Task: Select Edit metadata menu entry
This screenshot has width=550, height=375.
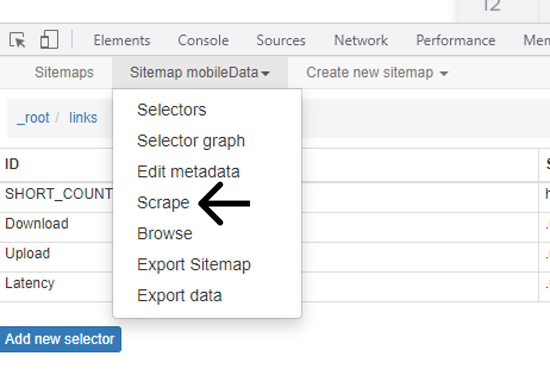Action: (188, 172)
